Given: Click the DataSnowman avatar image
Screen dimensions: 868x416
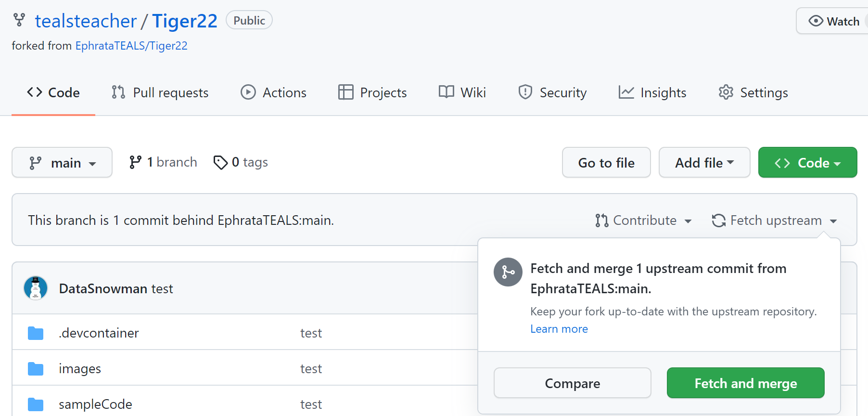Looking at the screenshot, I should pyautogui.click(x=36, y=288).
